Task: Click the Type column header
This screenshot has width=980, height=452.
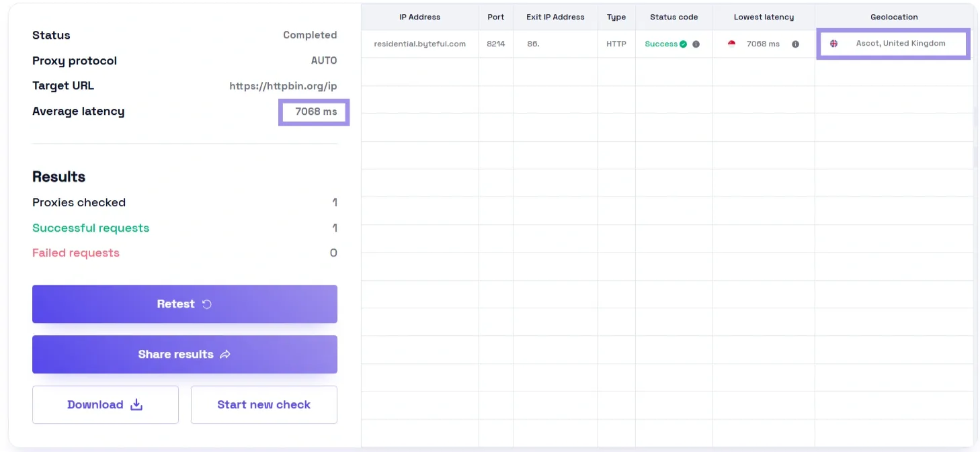Action: 616,17
